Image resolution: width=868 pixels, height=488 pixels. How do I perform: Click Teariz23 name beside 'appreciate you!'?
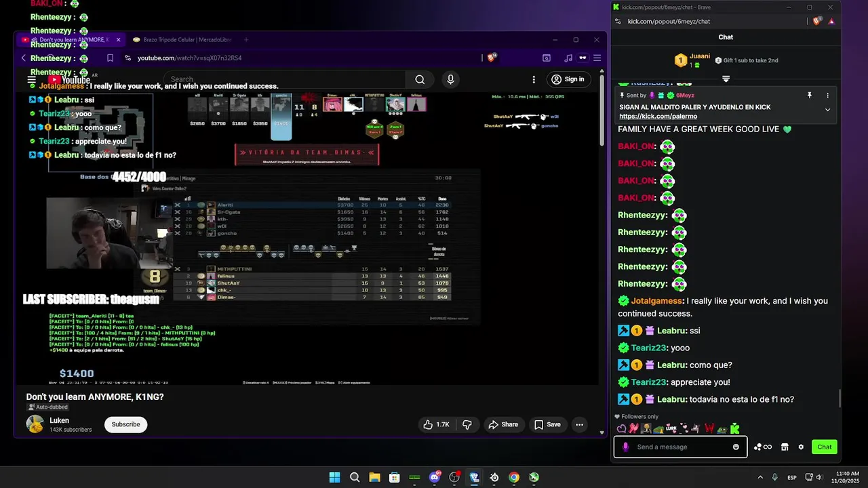point(648,382)
